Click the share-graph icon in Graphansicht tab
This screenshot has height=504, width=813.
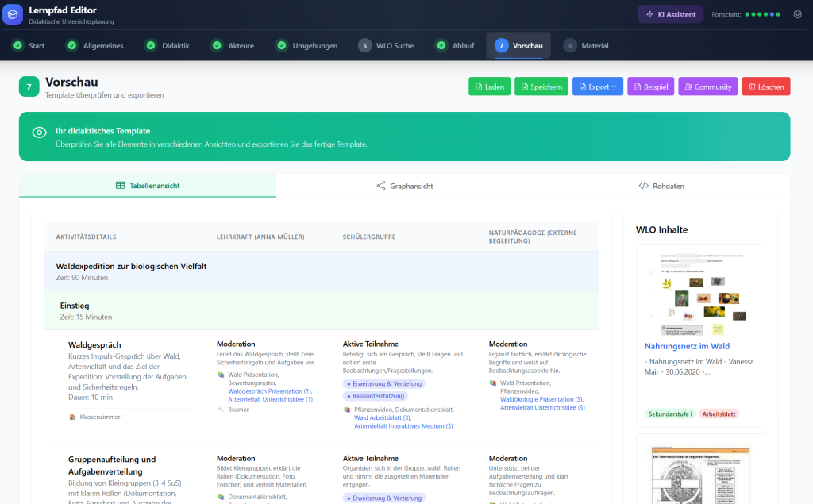click(x=381, y=186)
